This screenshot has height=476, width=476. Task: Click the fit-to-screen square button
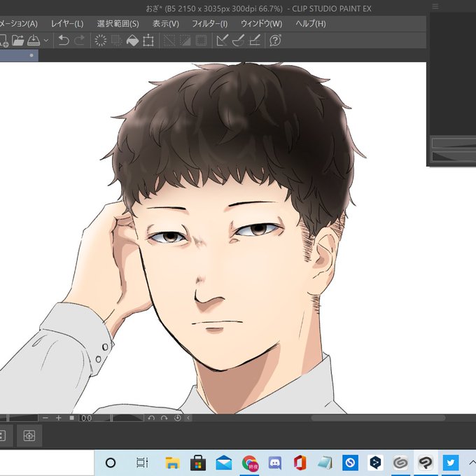pyautogui.click(x=71, y=418)
